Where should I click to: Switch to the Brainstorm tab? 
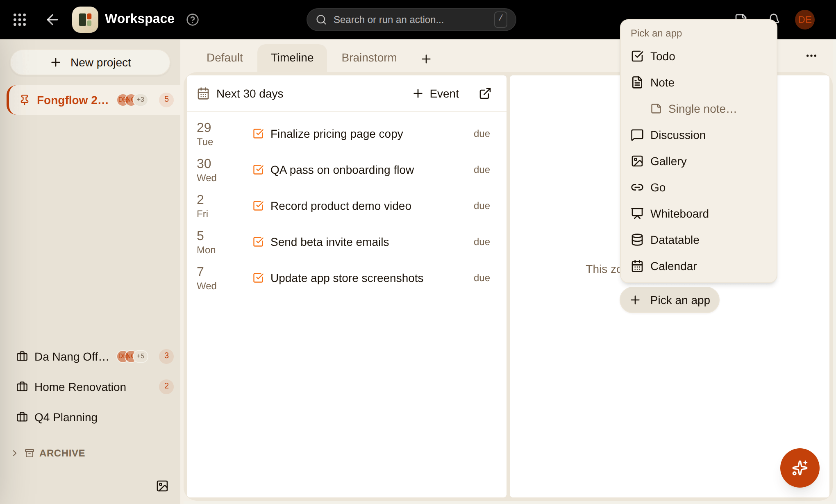tap(369, 58)
